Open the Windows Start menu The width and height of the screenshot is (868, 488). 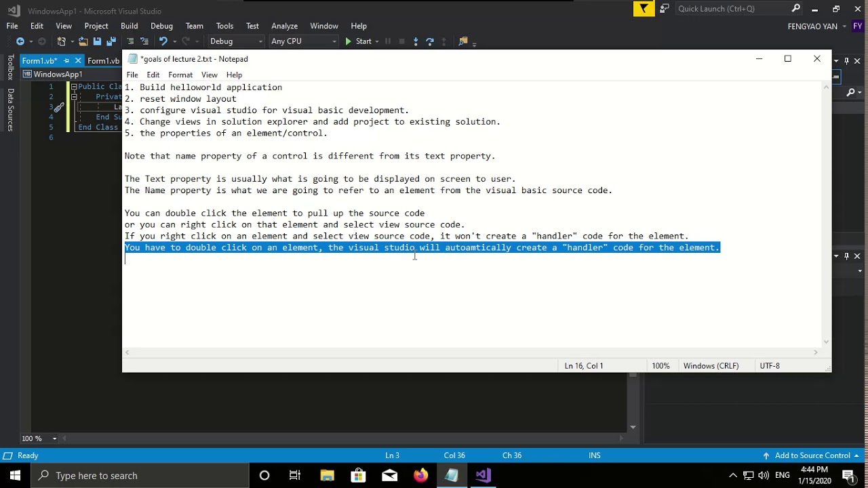click(15, 475)
